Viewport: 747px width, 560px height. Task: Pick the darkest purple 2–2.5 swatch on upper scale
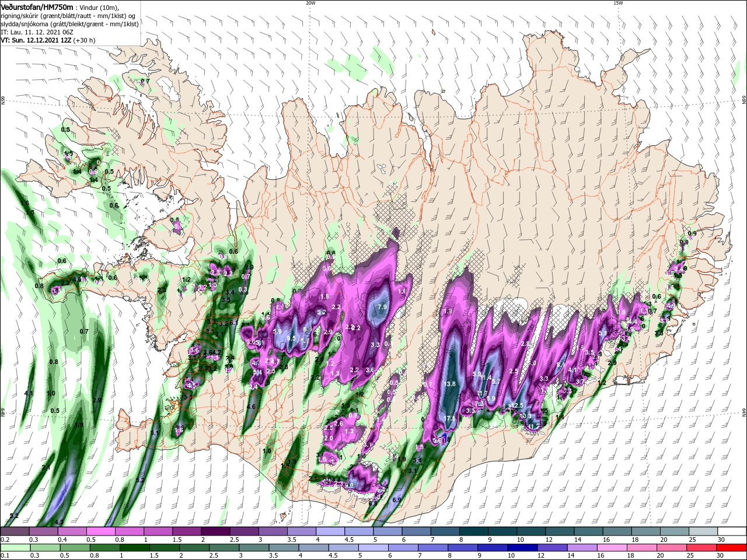tap(215, 531)
